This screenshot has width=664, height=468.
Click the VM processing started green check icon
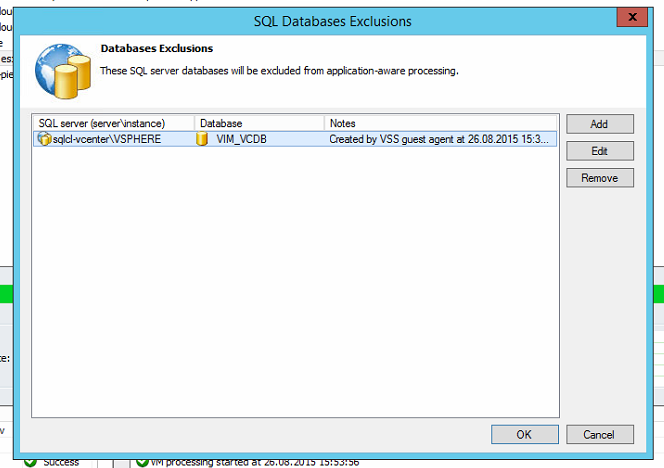(142, 462)
